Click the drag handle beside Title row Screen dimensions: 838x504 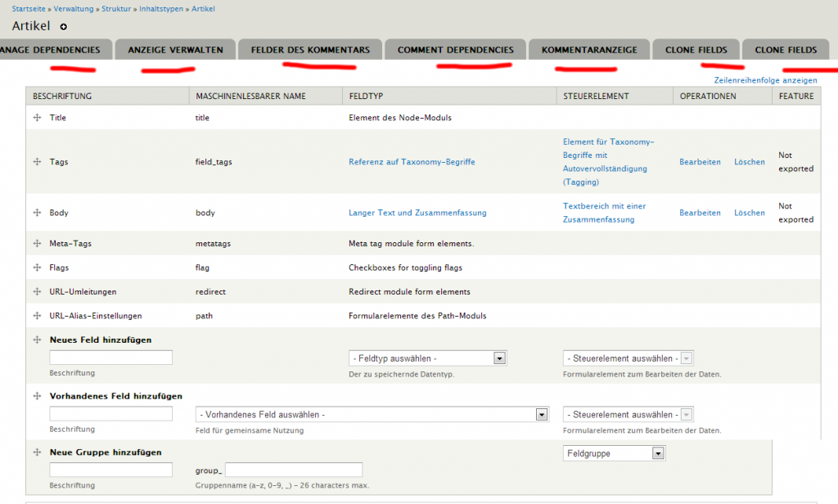(x=37, y=118)
